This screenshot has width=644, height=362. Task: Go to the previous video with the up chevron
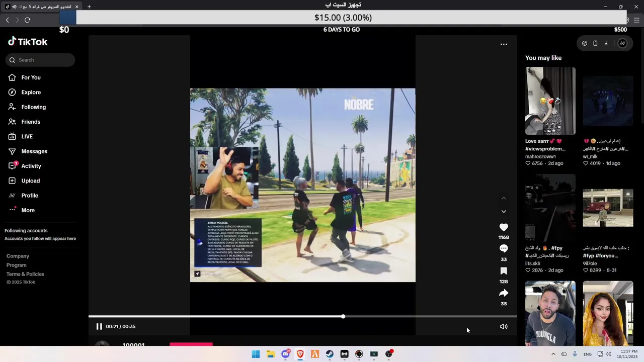pos(504,198)
